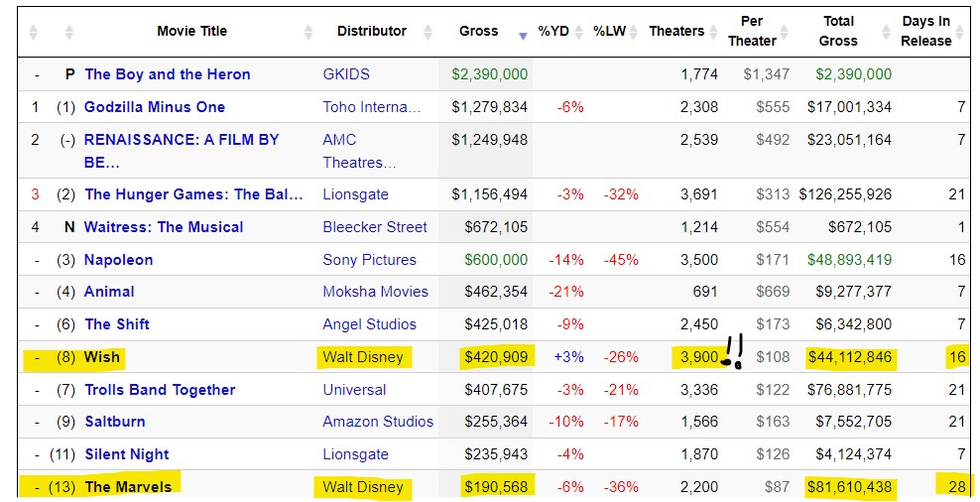Sort by previous rank column arrows
The height and width of the screenshot is (502, 980).
(x=69, y=32)
